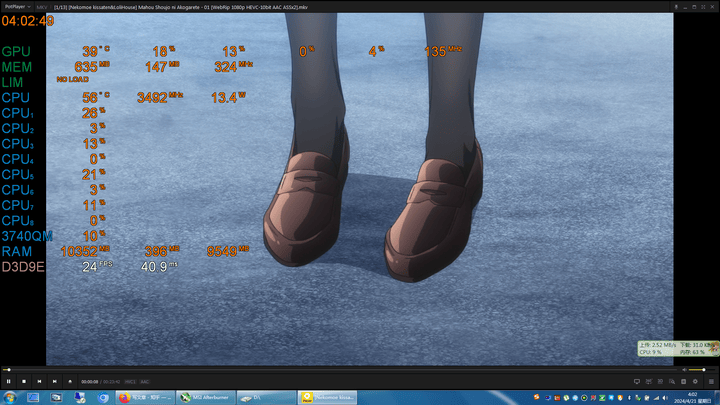Switch to the MSI Afterburner taskbar window
Image resolution: width=720 pixels, height=405 pixels.
tap(206, 398)
